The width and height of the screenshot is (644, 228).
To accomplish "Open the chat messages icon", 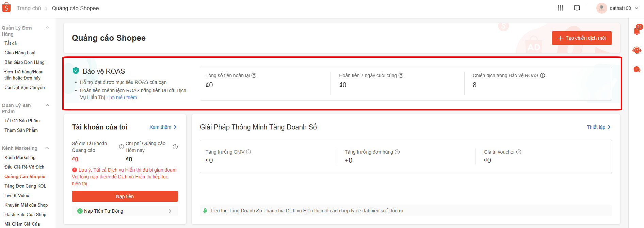I will click(637, 70).
